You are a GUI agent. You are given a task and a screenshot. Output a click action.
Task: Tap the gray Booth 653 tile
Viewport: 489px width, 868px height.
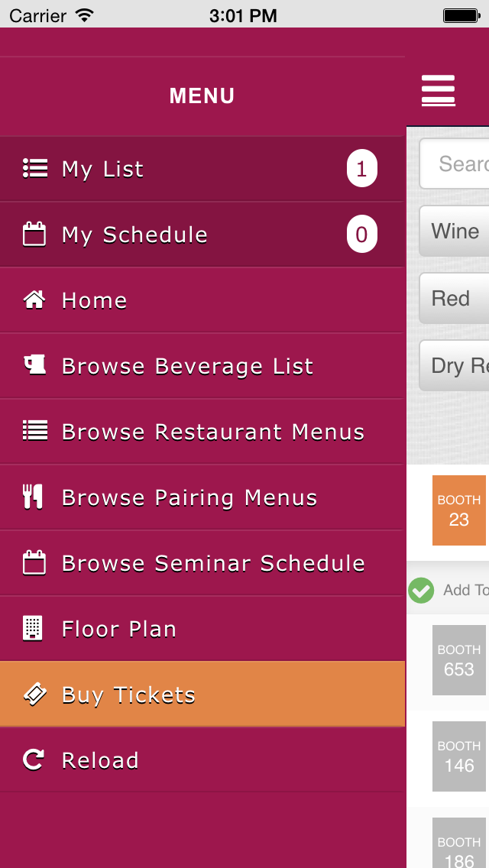[458, 660]
